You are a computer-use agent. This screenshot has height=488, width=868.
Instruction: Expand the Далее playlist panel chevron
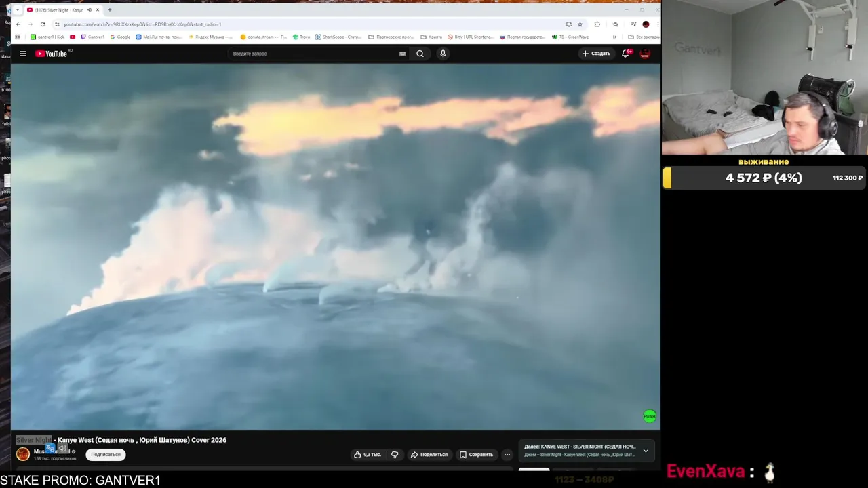(x=646, y=451)
